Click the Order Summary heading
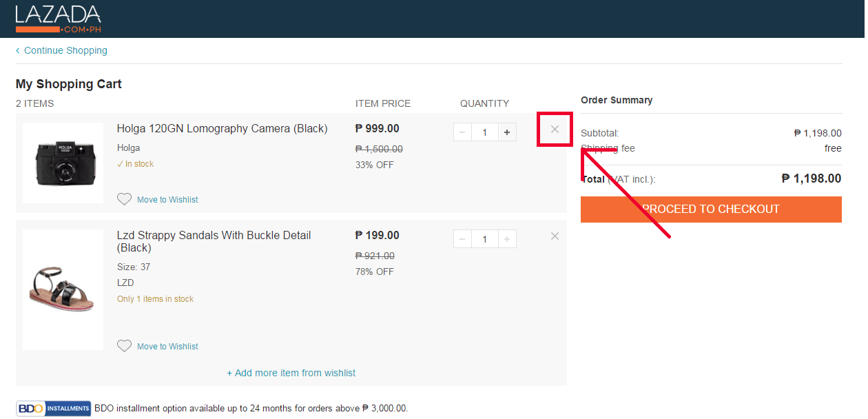 (617, 100)
